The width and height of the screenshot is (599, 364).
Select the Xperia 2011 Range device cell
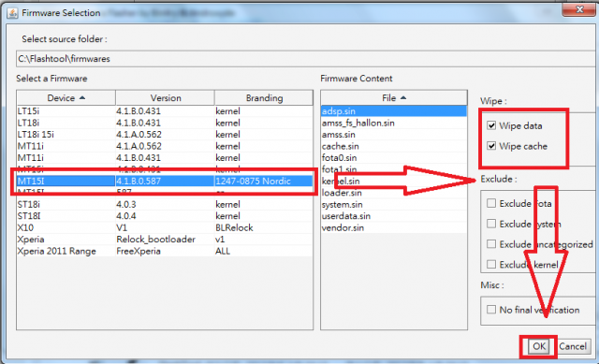66,251
